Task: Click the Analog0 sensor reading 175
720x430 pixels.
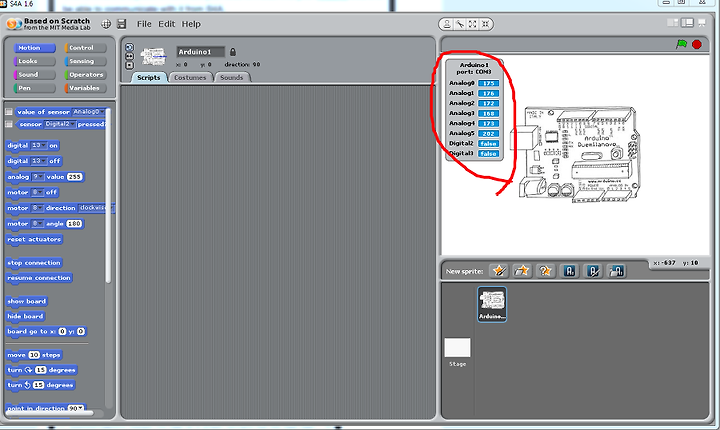Action: [488, 83]
